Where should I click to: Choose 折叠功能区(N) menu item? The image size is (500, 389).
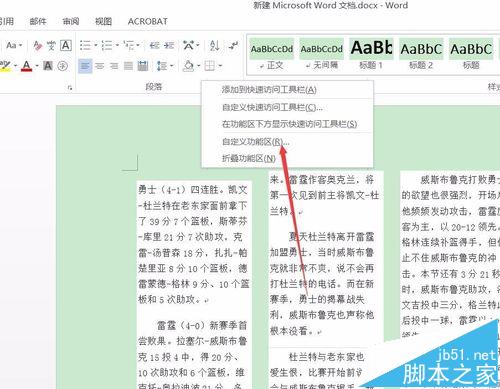(x=287, y=158)
